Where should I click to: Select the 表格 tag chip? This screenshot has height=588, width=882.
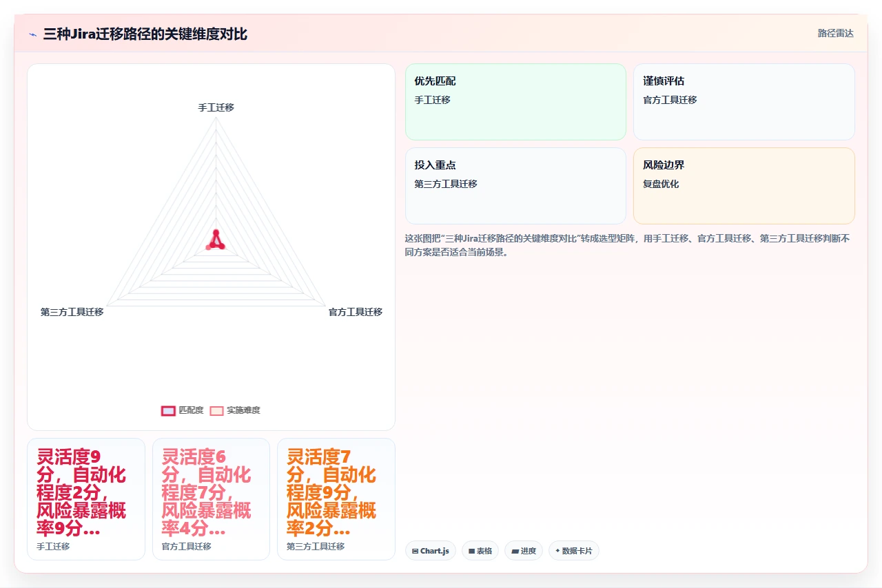pyautogui.click(x=480, y=551)
